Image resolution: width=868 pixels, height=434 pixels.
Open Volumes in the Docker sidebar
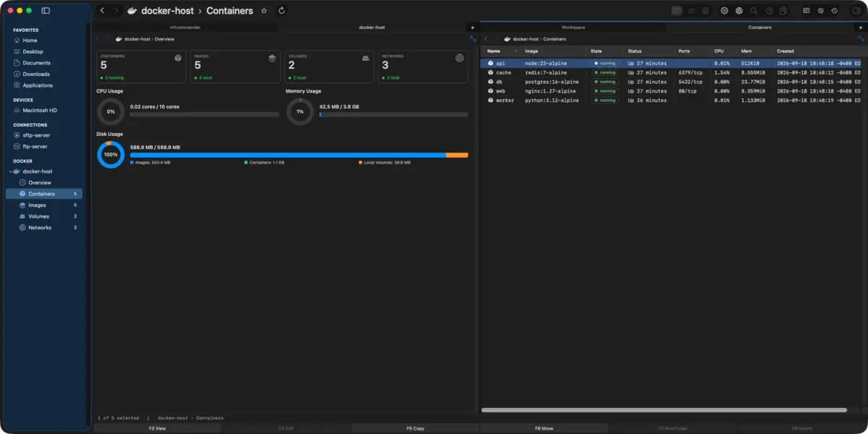(44, 216)
